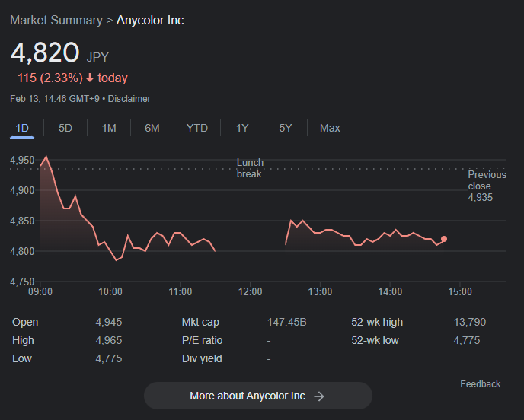Screen dimensions: 524x420
Task: Click the 10:00 time axis label
Action: click(x=110, y=292)
